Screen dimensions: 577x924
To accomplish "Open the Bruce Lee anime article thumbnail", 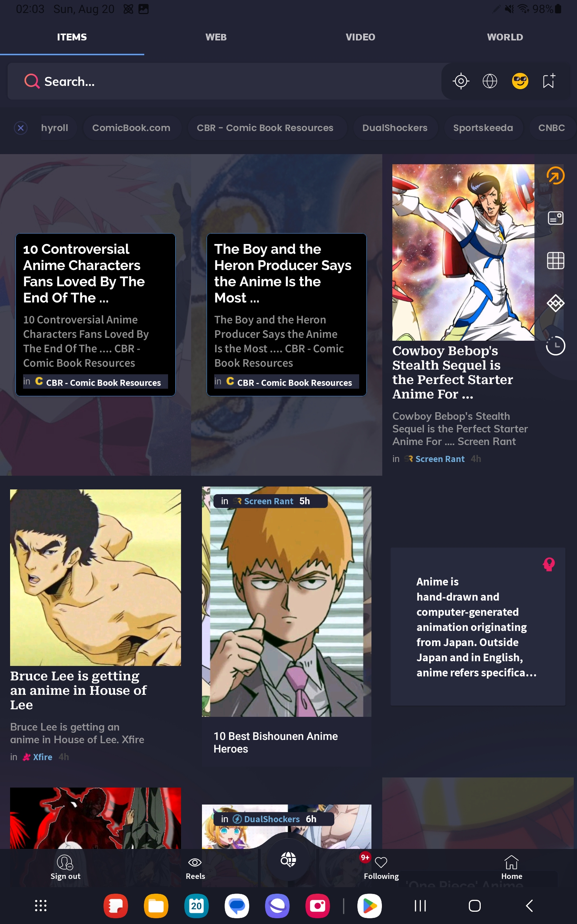I will (96, 577).
